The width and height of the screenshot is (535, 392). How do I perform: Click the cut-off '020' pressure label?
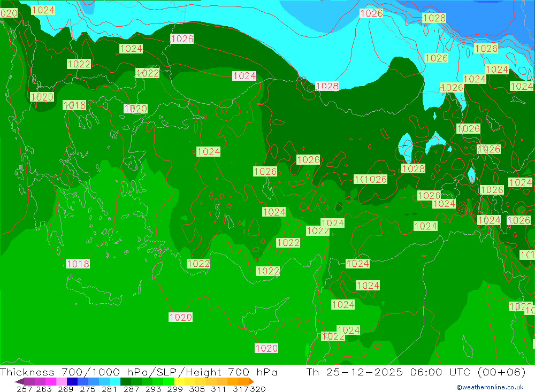[9, 13]
